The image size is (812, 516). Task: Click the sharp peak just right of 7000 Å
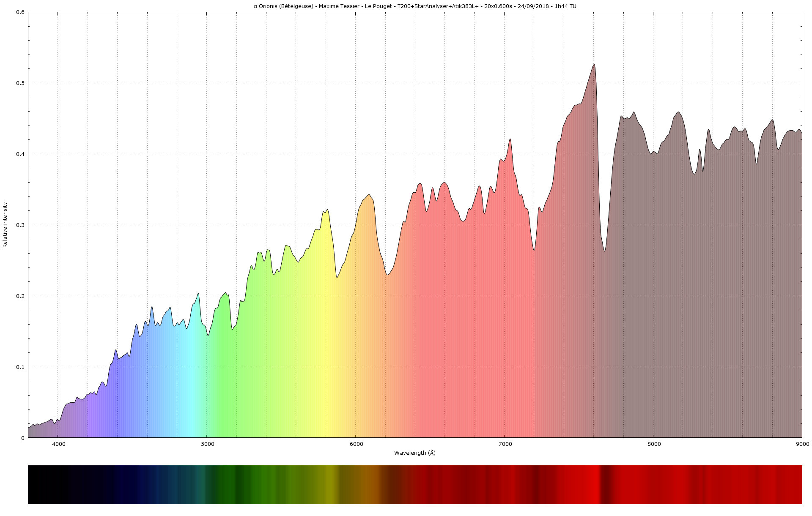[x=510, y=139]
